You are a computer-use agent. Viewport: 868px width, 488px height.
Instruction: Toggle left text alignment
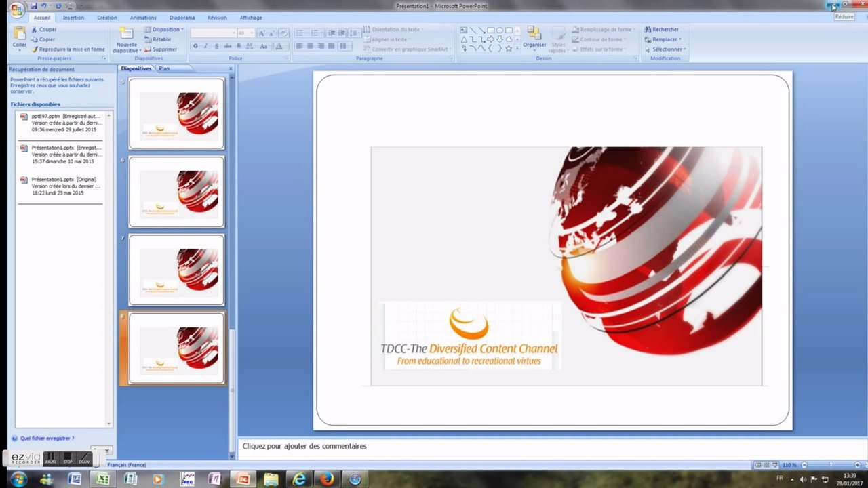tap(299, 46)
